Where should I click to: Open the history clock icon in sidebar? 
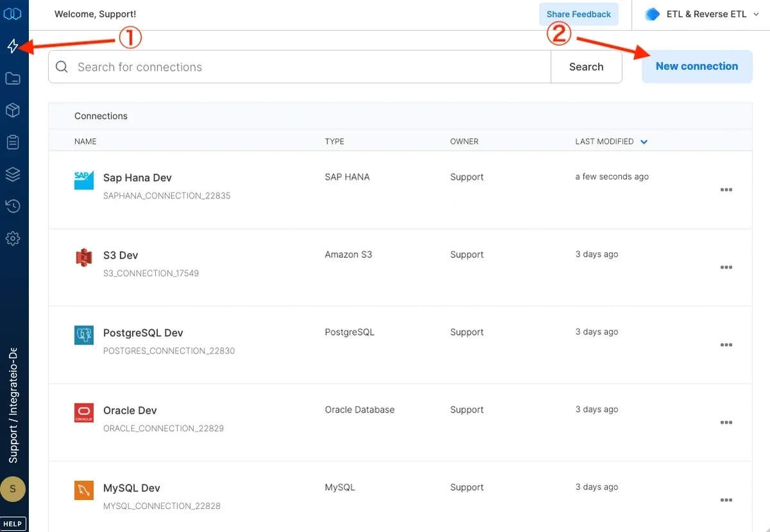(x=13, y=206)
